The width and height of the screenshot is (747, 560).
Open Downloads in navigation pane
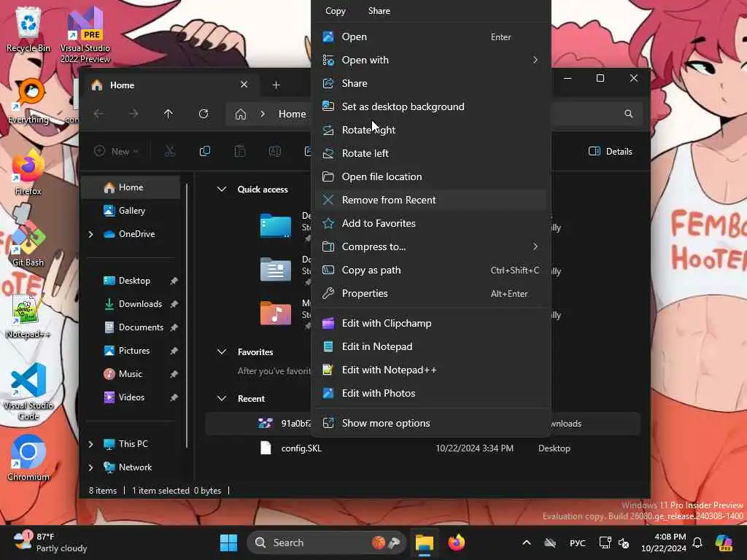[x=131, y=304]
